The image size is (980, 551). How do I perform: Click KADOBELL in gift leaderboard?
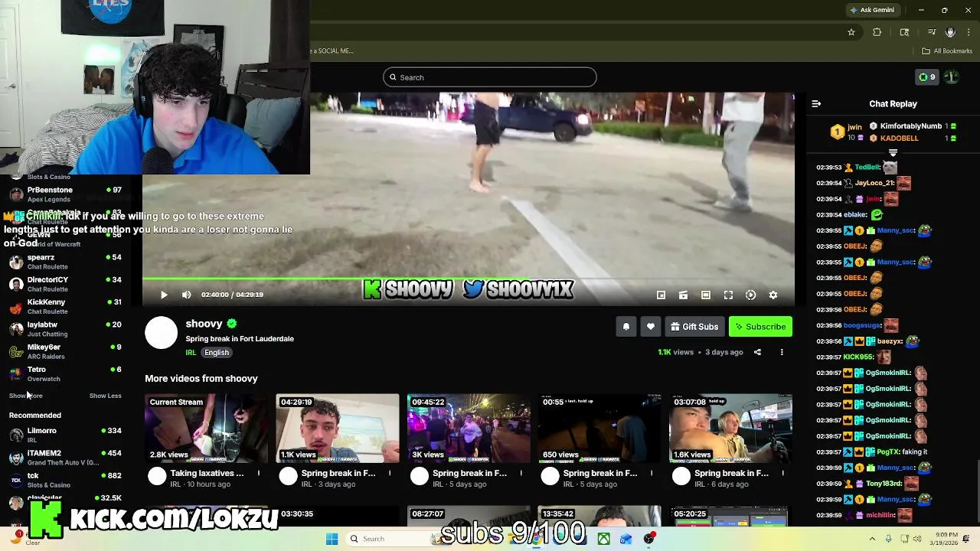pos(899,139)
